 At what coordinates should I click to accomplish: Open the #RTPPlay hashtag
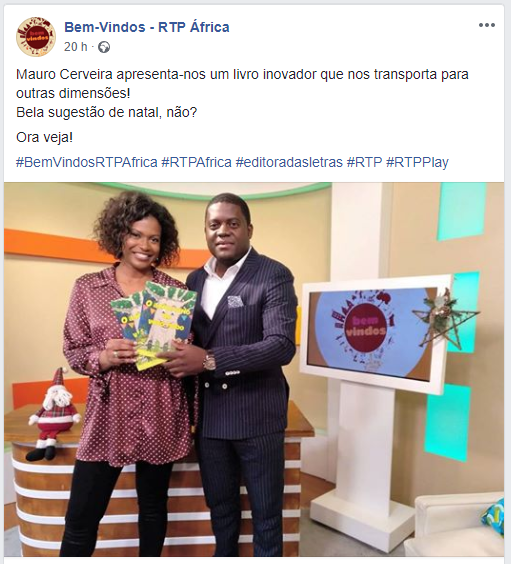[x=417, y=162]
